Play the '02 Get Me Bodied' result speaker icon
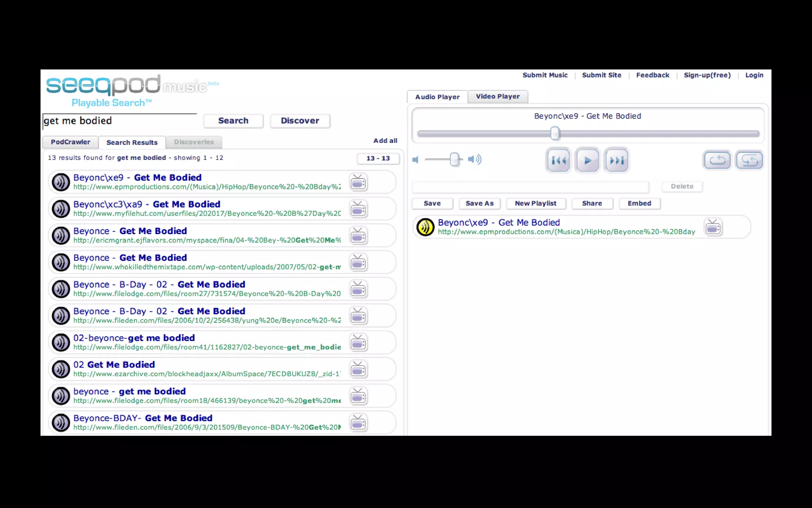 coord(61,369)
